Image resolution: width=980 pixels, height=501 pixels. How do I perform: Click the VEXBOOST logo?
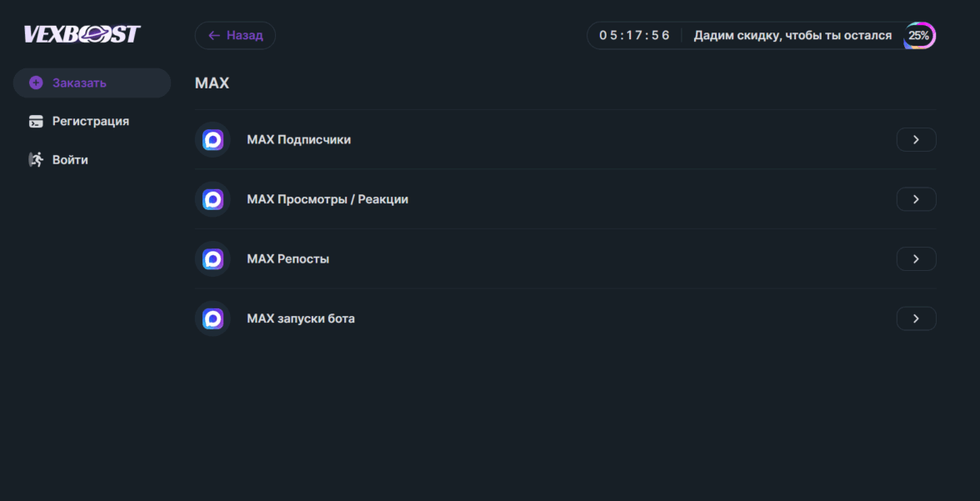click(x=82, y=34)
